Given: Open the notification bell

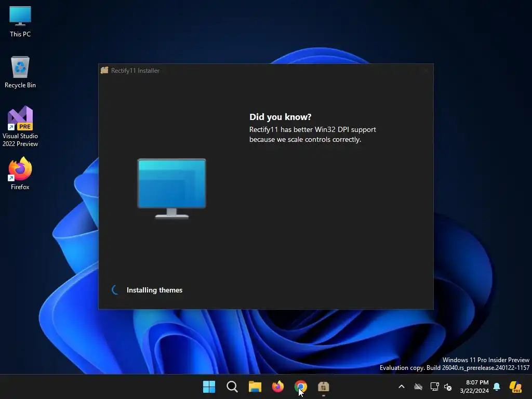Looking at the screenshot, I should [497, 387].
